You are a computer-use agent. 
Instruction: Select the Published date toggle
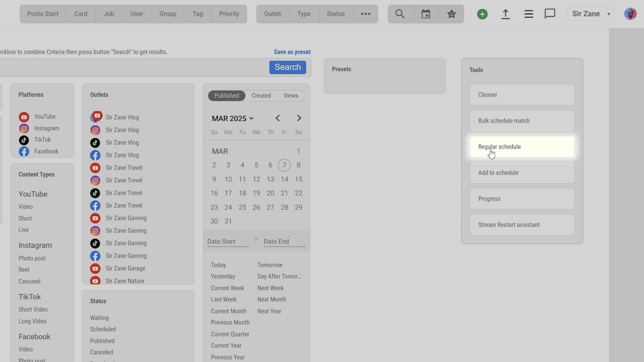[227, 96]
